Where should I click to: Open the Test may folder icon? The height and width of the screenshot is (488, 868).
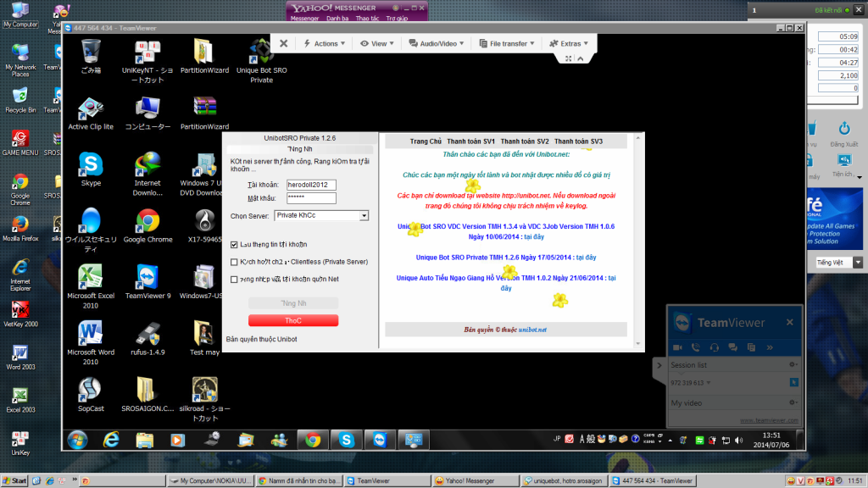tap(204, 338)
